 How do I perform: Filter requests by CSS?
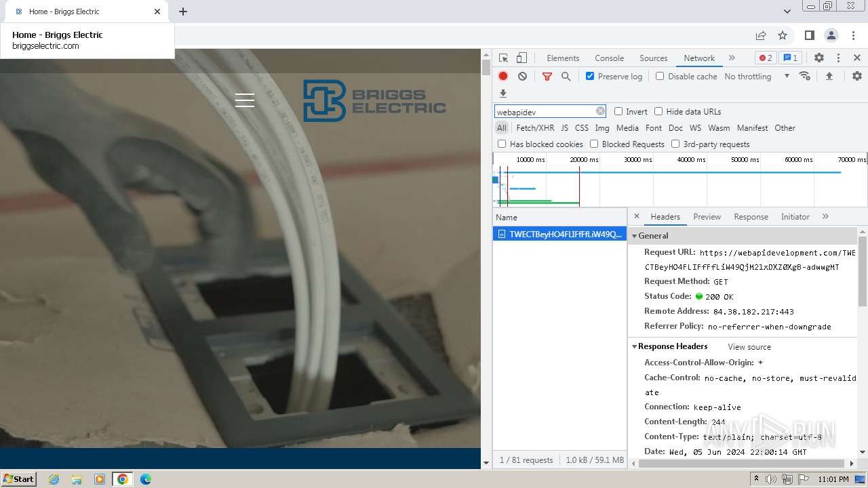tap(582, 128)
